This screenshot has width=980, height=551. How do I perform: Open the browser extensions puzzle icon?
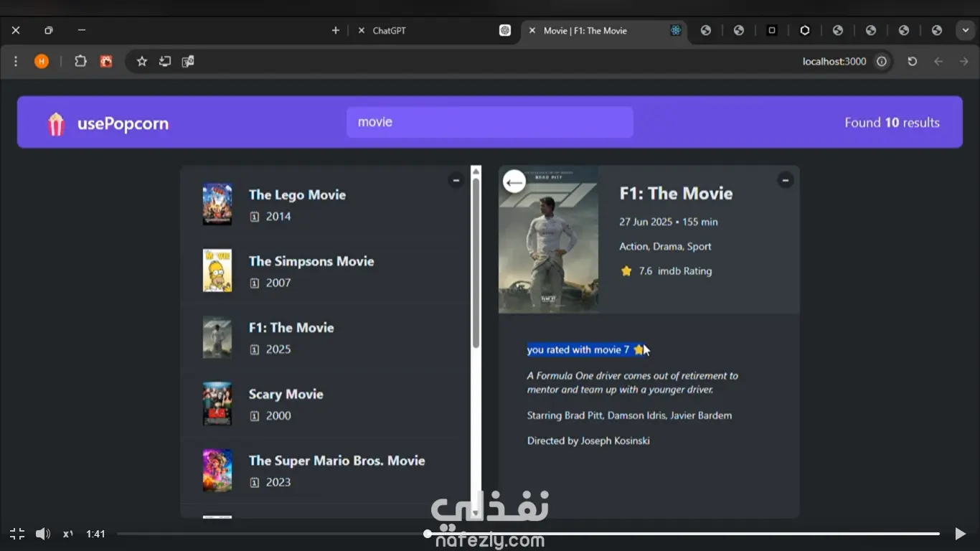[x=80, y=62]
